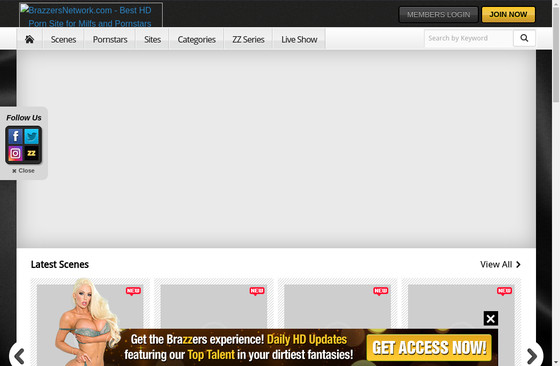Open the Sites menu item
Viewport: 560px width, 366px height.
152,39
